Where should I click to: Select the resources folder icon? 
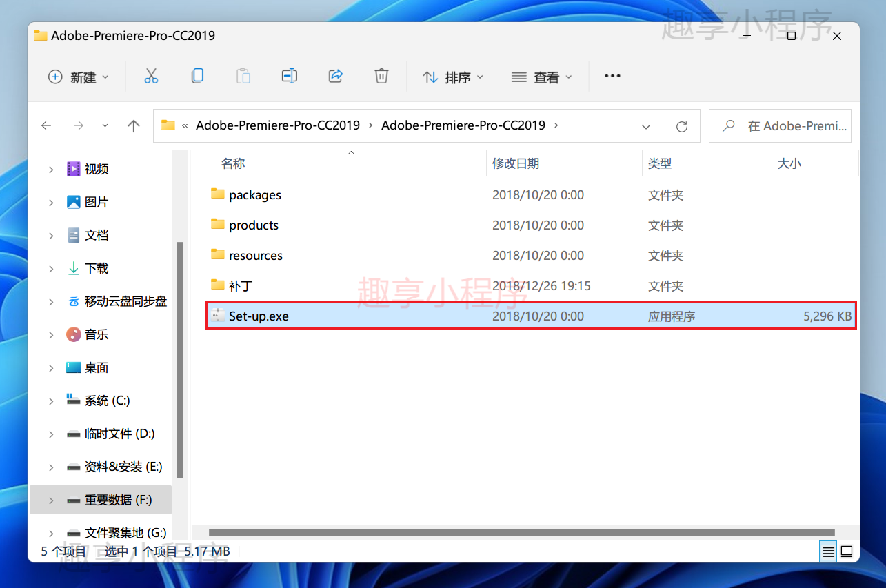218,254
